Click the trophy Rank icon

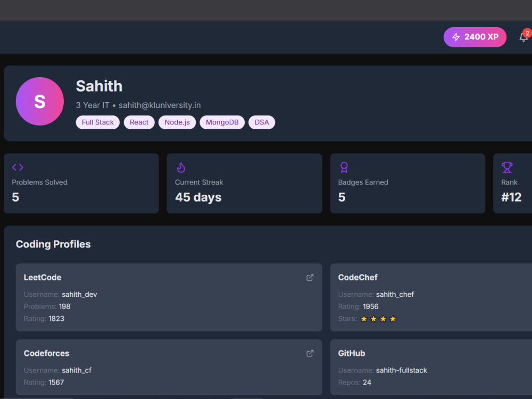pyautogui.click(x=507, y=167)
